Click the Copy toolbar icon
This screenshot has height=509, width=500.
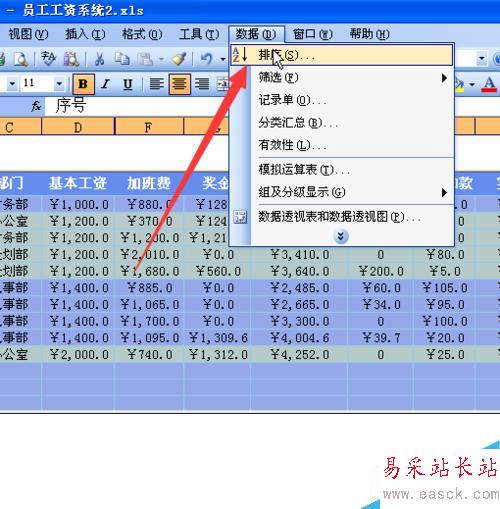click(x=122, y=59)
